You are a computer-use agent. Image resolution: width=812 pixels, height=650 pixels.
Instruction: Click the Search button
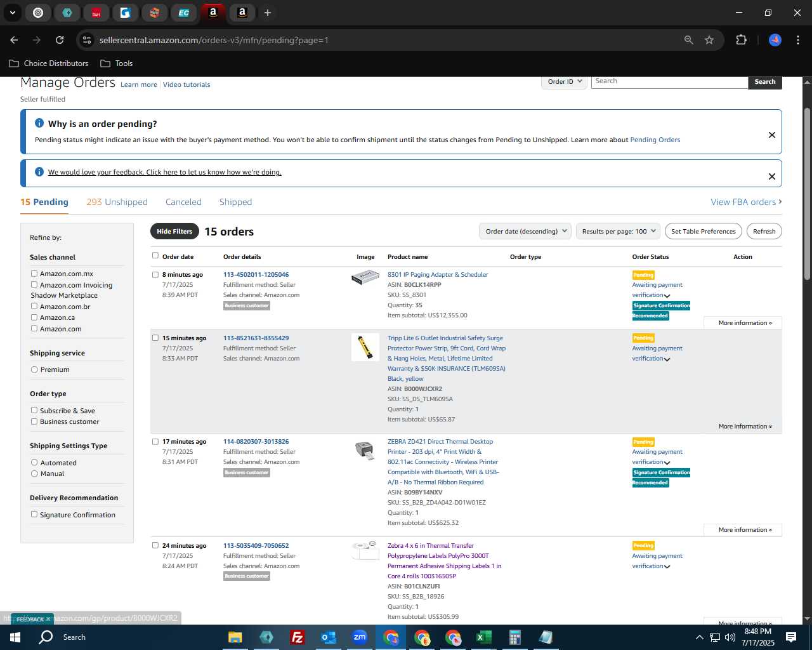point(765,82)
